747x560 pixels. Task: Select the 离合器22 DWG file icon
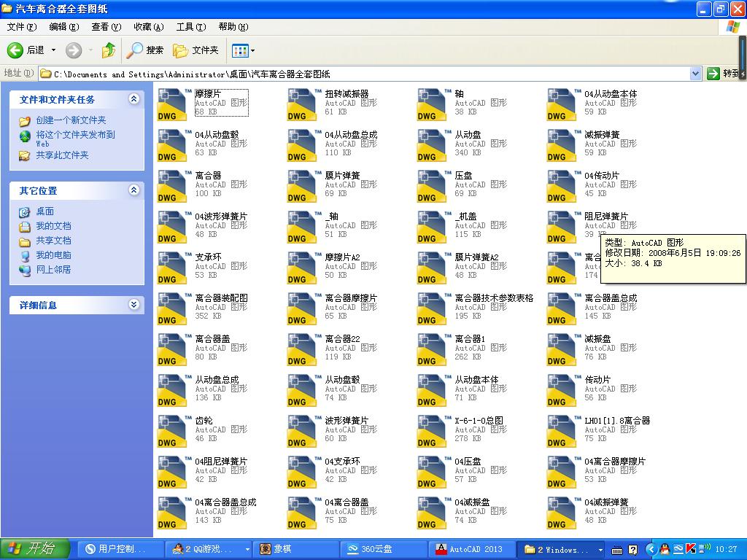302,350
